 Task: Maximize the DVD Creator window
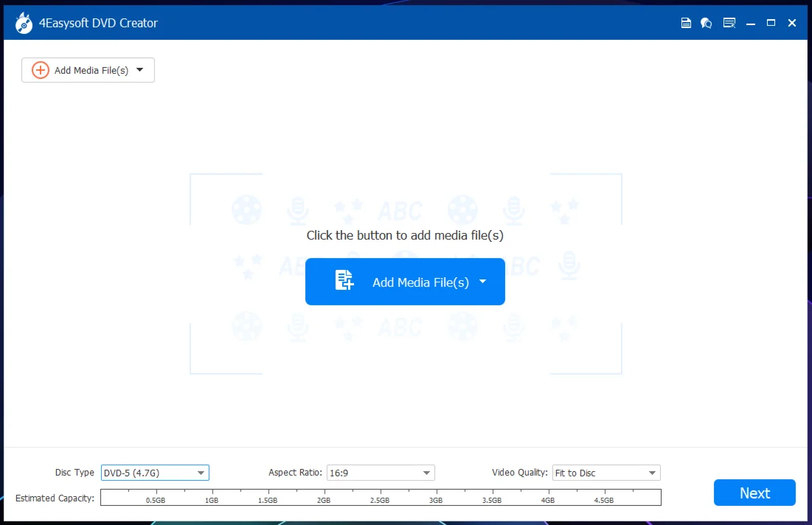pyautogui.click(x=771, y=23)
